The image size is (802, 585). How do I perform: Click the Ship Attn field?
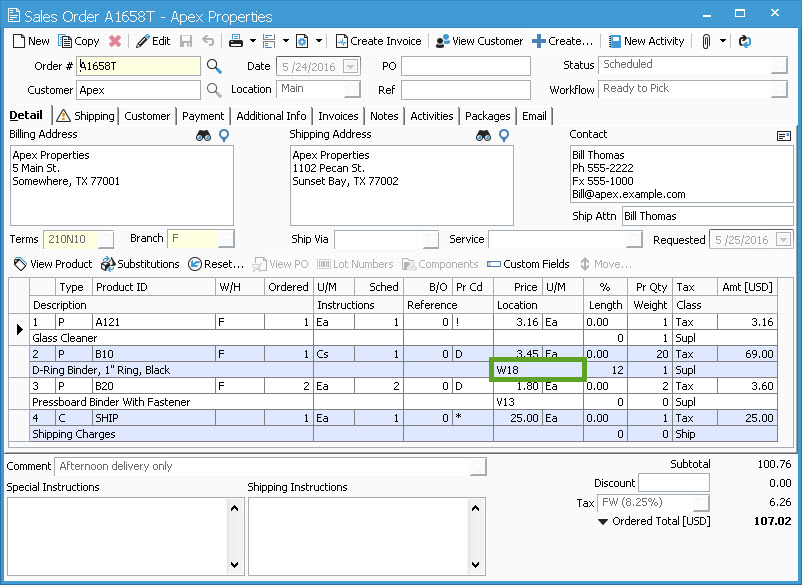(x=708, y=216)
